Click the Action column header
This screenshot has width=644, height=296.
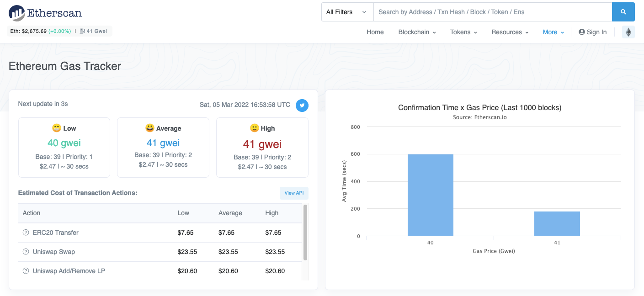click(x=32, y=213)
